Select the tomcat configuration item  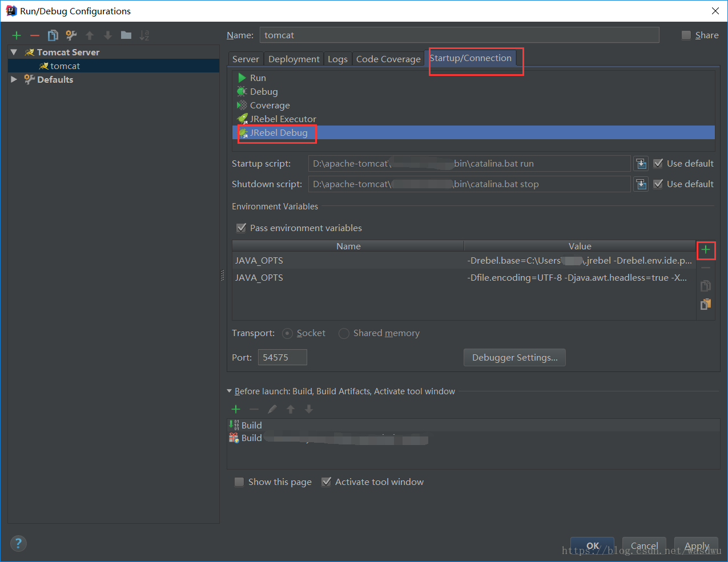(x=114, y=66)
